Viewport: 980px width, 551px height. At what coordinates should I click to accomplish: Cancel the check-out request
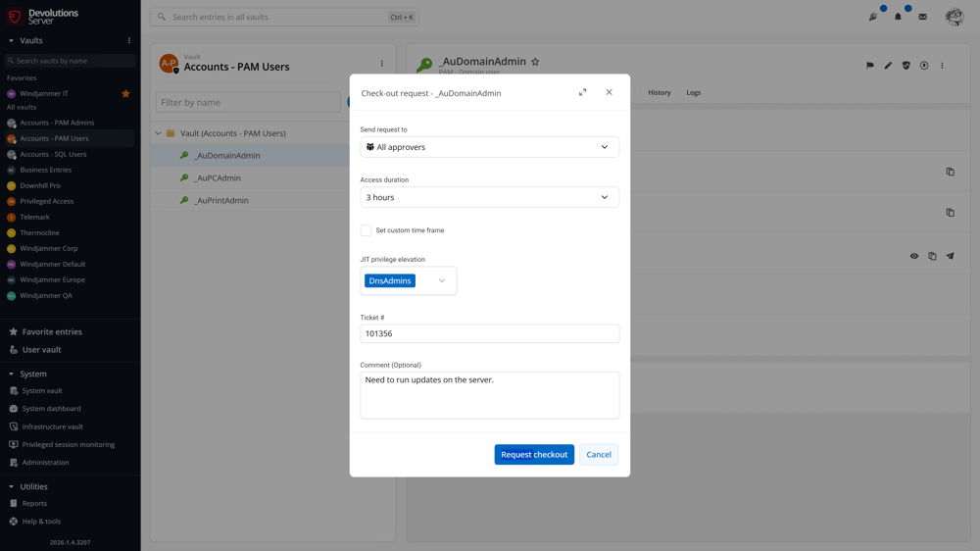click(599, 455)
